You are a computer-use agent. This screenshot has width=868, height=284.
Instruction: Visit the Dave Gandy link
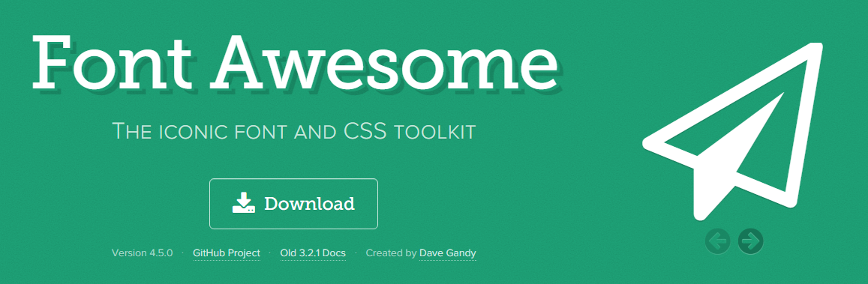coord(448,253)
